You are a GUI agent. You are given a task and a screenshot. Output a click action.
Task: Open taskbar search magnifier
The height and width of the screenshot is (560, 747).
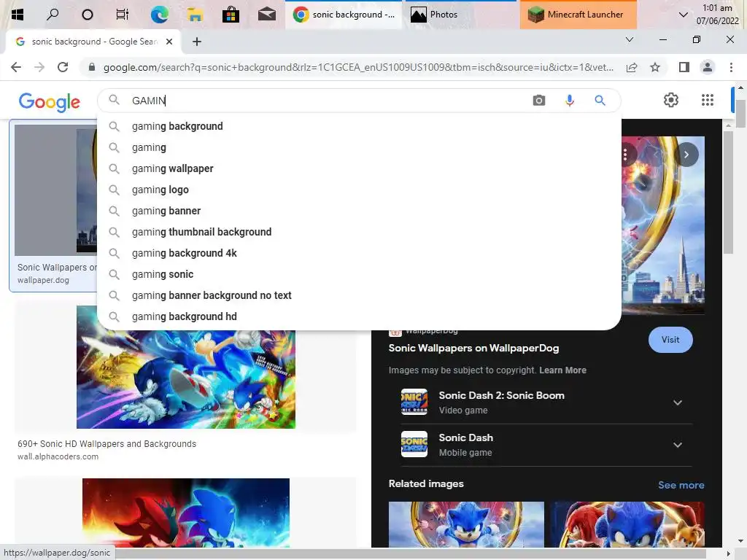[x=53, y=15]
